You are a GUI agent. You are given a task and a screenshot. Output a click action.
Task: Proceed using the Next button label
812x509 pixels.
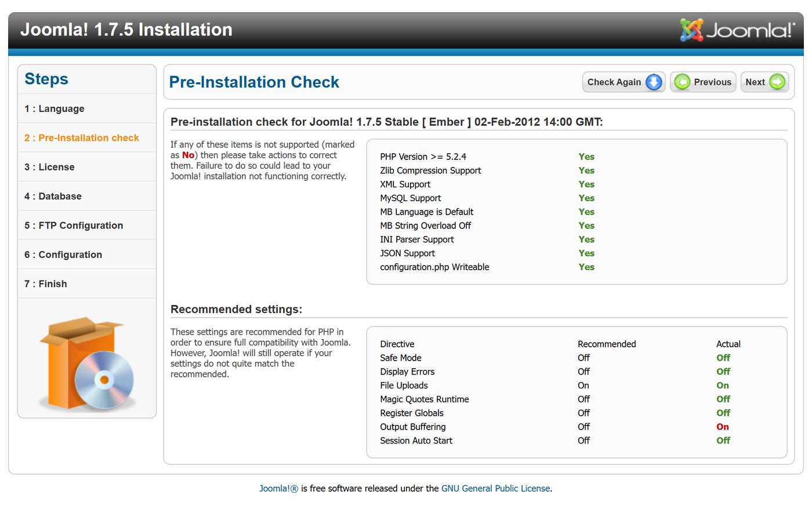[x=755, y=82]
